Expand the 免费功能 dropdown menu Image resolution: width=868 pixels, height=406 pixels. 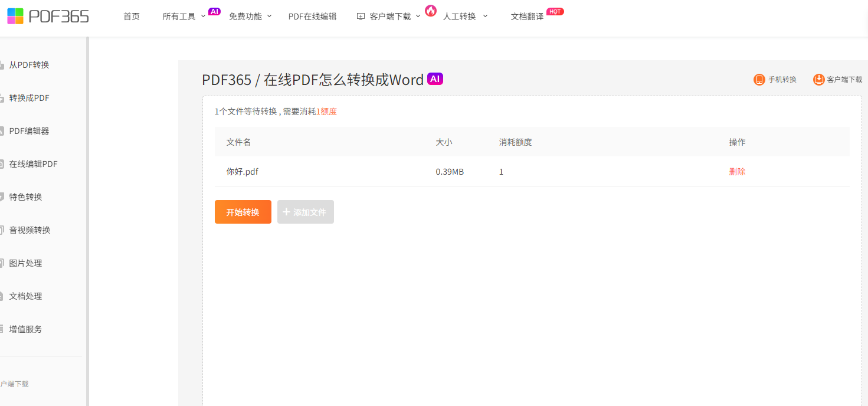250,17
